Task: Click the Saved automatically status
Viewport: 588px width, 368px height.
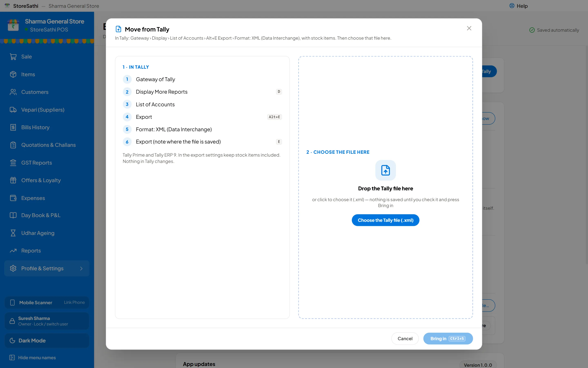Action: (554, 30)
